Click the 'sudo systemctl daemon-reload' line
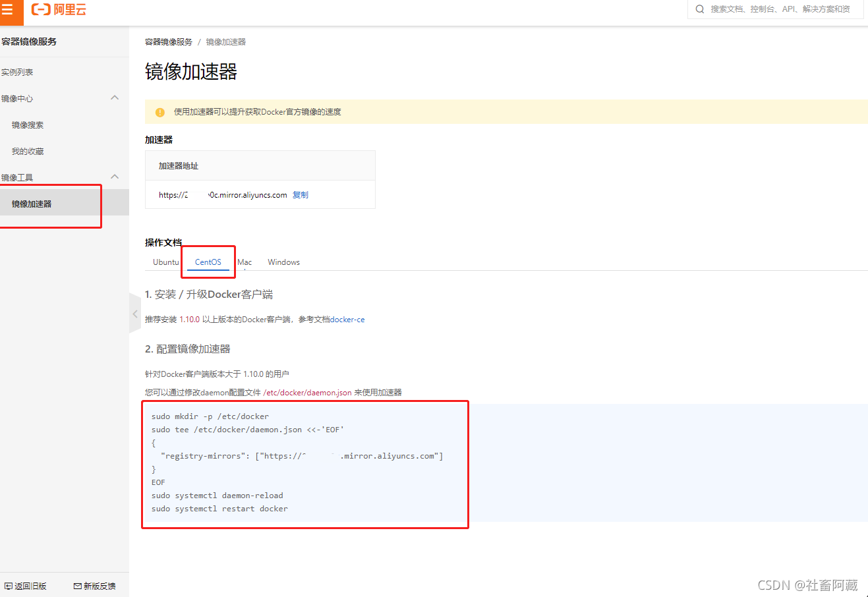The width and height of the screenshot is (868, 597). point(217,496)
